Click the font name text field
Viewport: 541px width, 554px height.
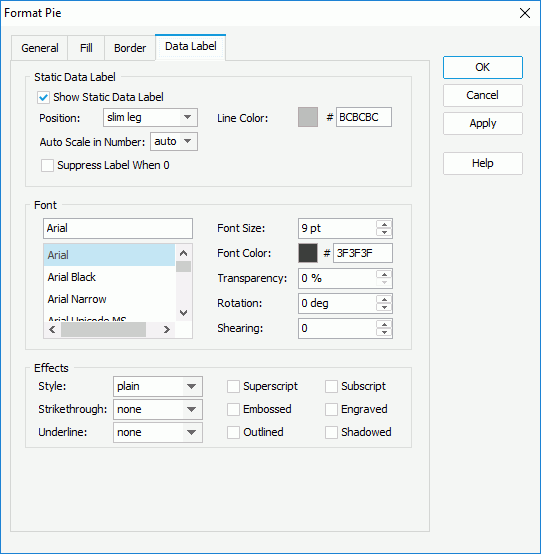coord(118,228)
